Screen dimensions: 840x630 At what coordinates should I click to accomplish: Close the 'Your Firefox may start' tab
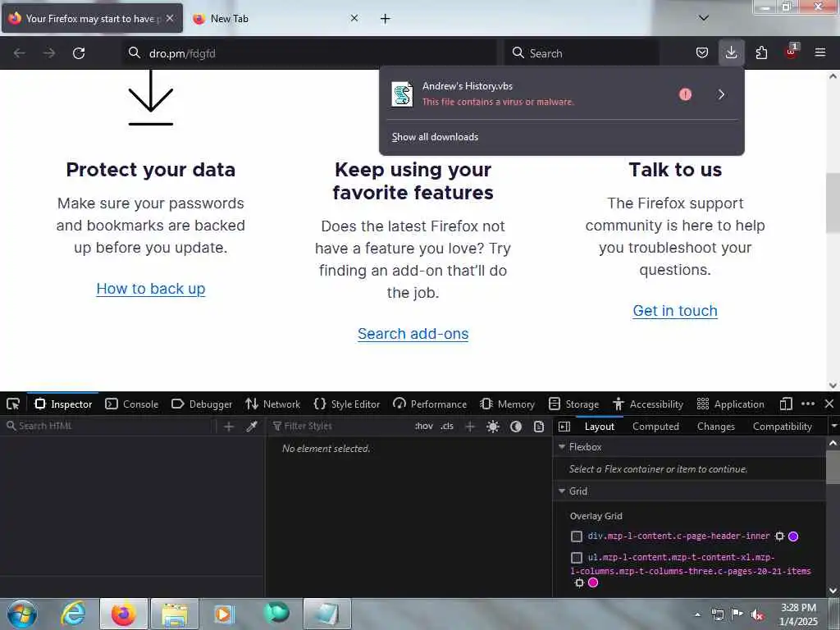pos(169,18)
